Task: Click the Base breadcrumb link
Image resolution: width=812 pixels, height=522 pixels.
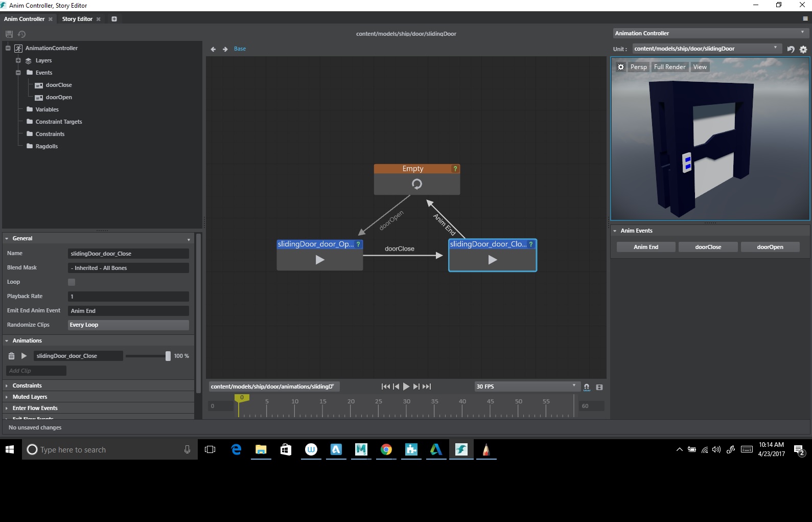Action: [240, 49]
